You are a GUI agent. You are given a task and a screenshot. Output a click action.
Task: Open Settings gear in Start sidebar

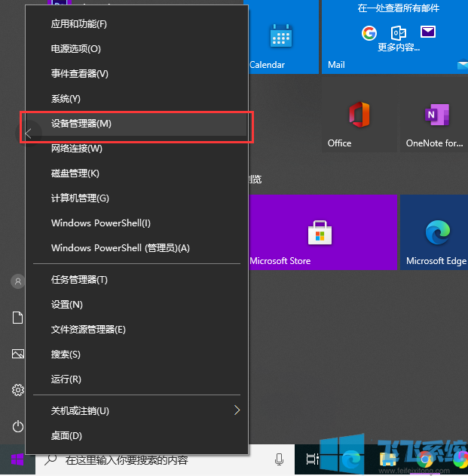coord(18,390)
